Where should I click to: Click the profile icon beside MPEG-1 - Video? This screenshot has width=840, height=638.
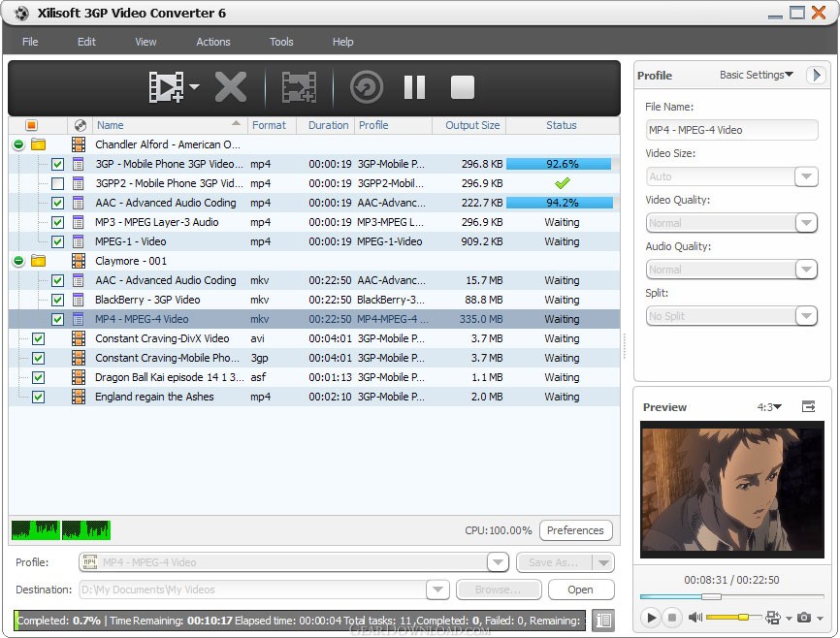79,241
